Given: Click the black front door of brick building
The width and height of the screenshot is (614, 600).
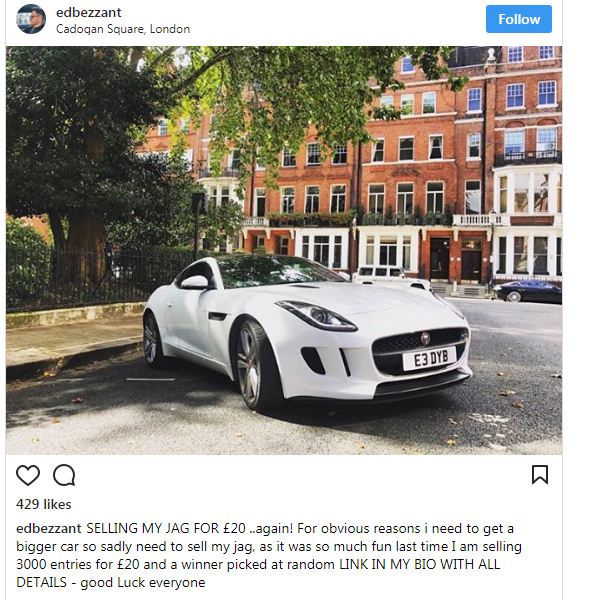Looking at the screenshot, I should click(x=440, y=258).
